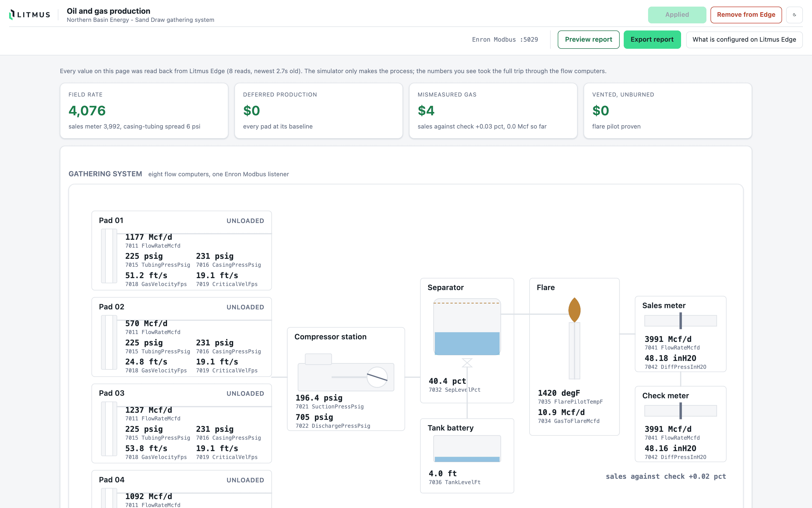Click Pad 04 flow rate 1092 Mcf/d
The width and height of the screenshot is (812, 508).
click(148, 497)
